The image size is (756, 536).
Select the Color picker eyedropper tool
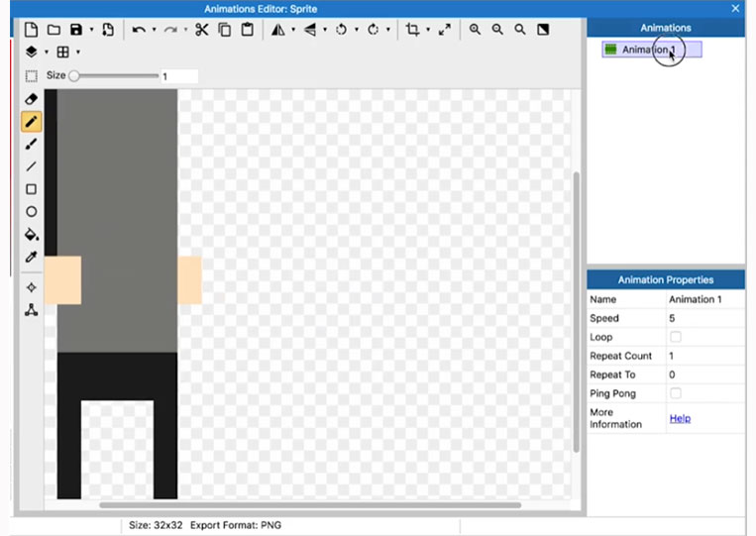[x=32, y=257]
